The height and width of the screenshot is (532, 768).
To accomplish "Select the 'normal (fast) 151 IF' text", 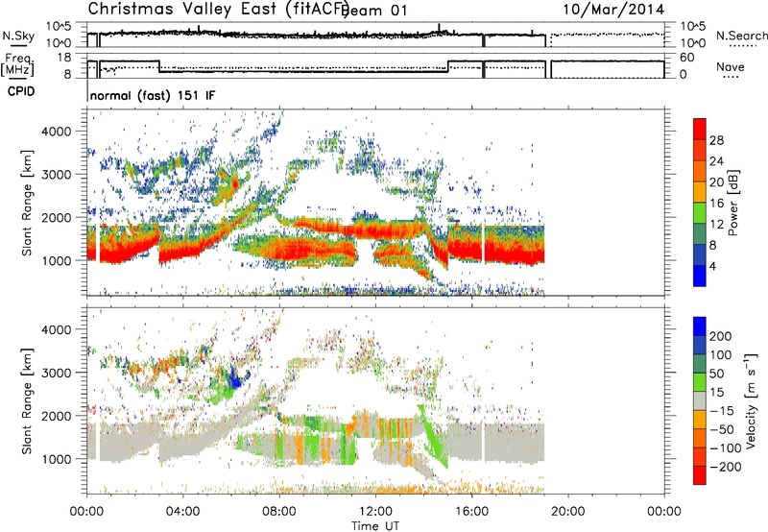I will 153,95.
